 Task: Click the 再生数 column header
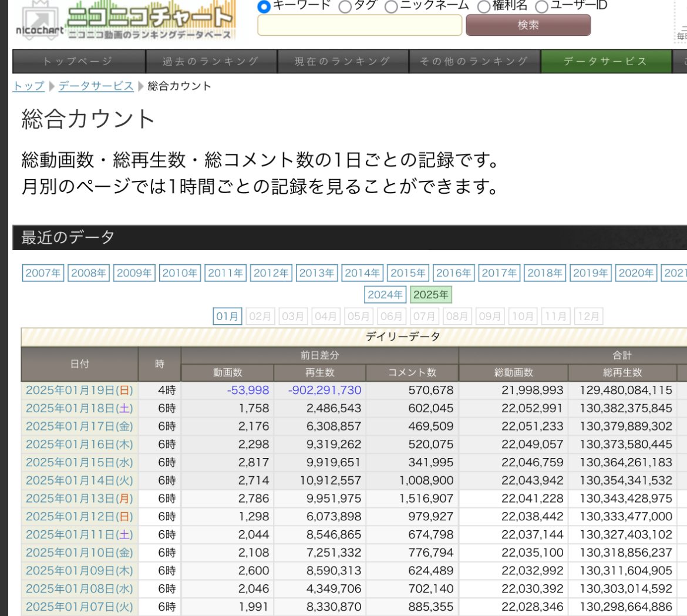(320, 372)
